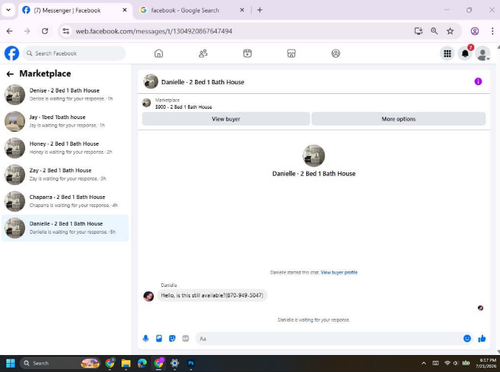500x372 pixels.
Task: Close the facebook - Google Search tab
Action: tap(242, 10)
